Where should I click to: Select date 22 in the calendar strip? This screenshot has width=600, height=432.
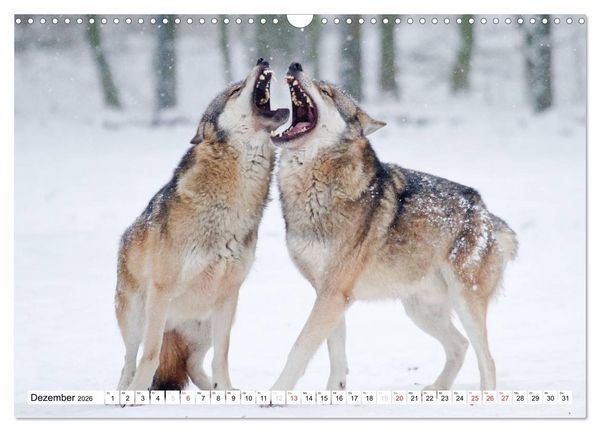430,398
